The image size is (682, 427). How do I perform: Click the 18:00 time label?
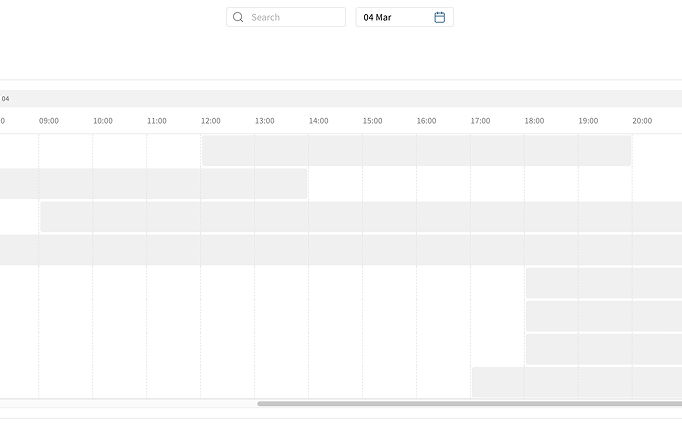click(535, 121)
